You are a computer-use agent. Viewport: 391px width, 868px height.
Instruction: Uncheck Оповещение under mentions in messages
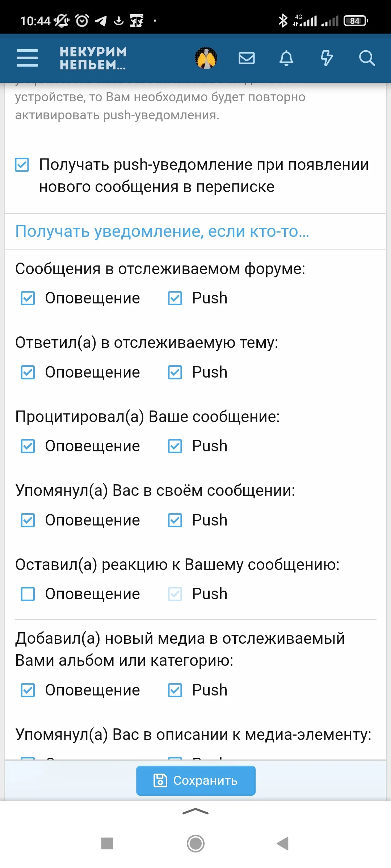28,520
